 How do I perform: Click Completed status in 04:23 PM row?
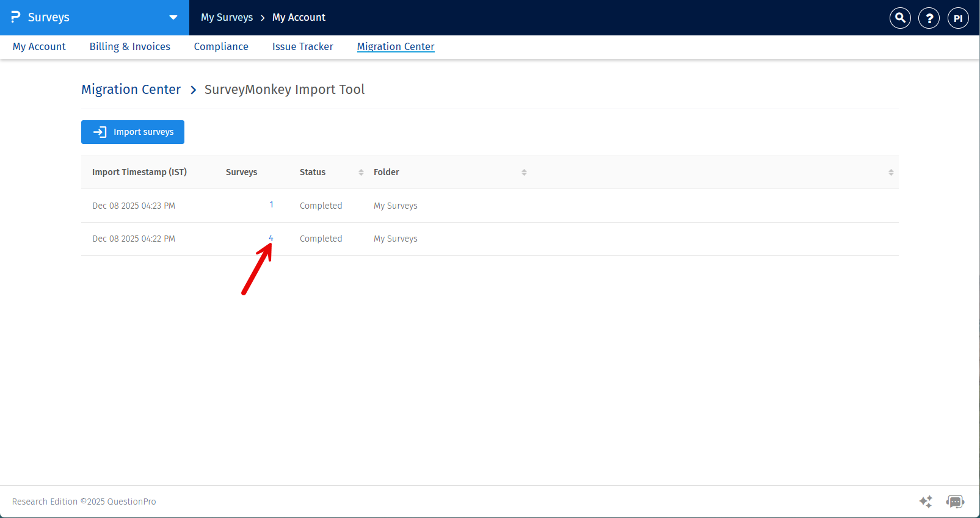click(321, 206)
